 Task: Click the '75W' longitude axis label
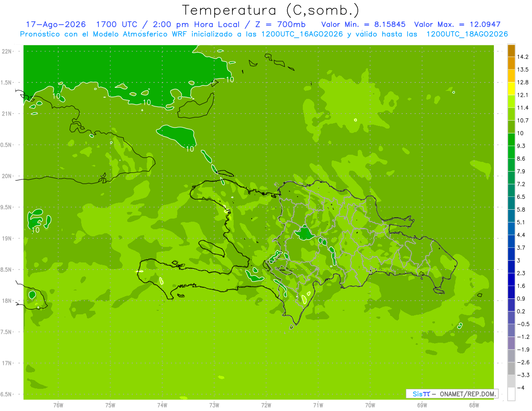pyautogui.click(x=110, y=405)
